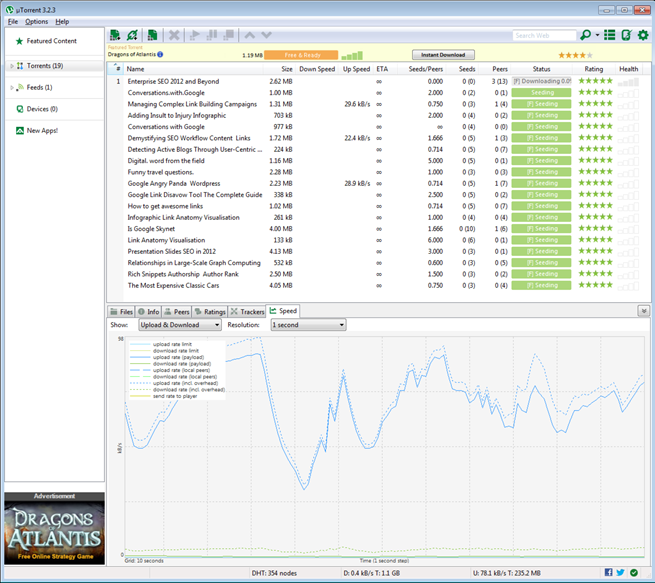This screenshot has height=583, width=655.
Task: Click status bar of Enterprise SEO downloading
Action: click(x=541, y=81)
